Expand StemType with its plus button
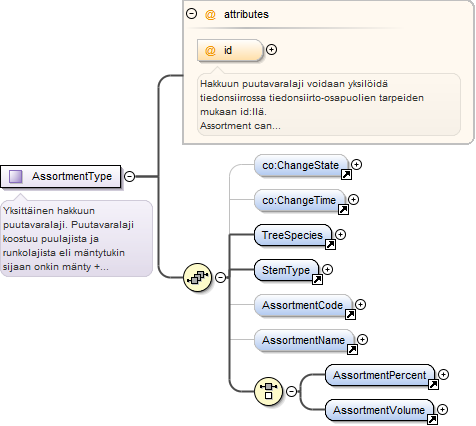This screenshot has width=476, height=426. click(327, 270)
